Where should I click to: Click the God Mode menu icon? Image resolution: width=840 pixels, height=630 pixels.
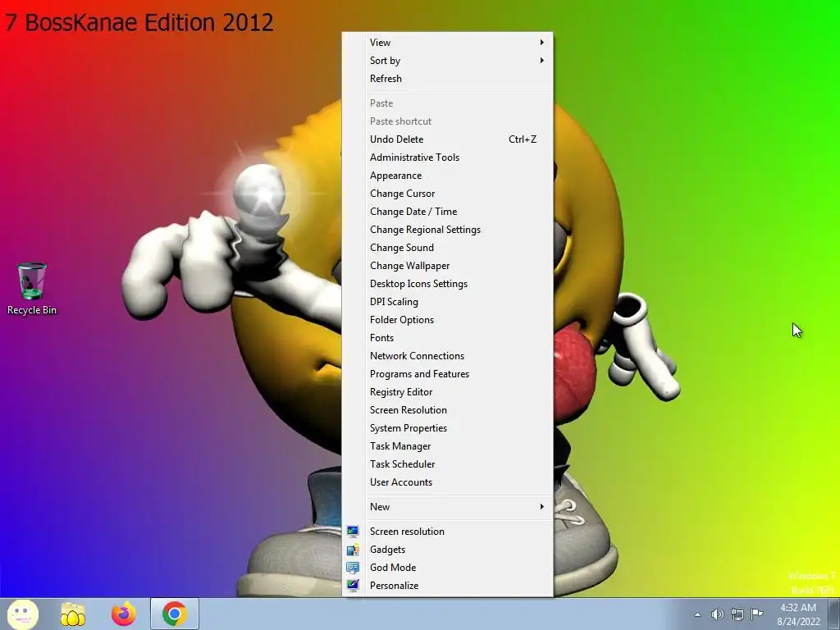pos(353,568)
